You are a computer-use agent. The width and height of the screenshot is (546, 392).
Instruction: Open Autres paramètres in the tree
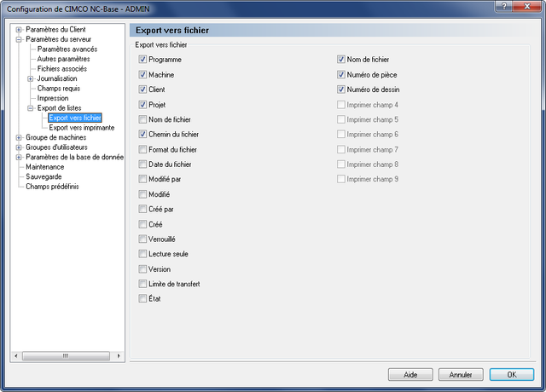63,59
